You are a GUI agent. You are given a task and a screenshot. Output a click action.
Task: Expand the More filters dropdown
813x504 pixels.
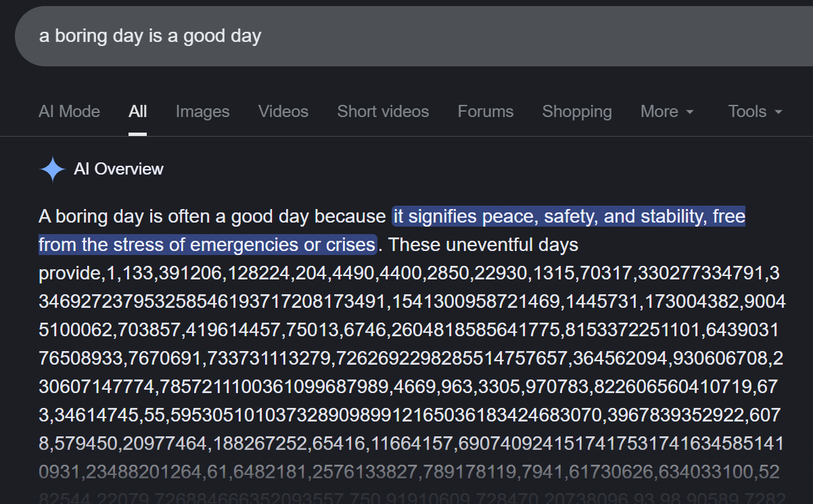point(666,112)
